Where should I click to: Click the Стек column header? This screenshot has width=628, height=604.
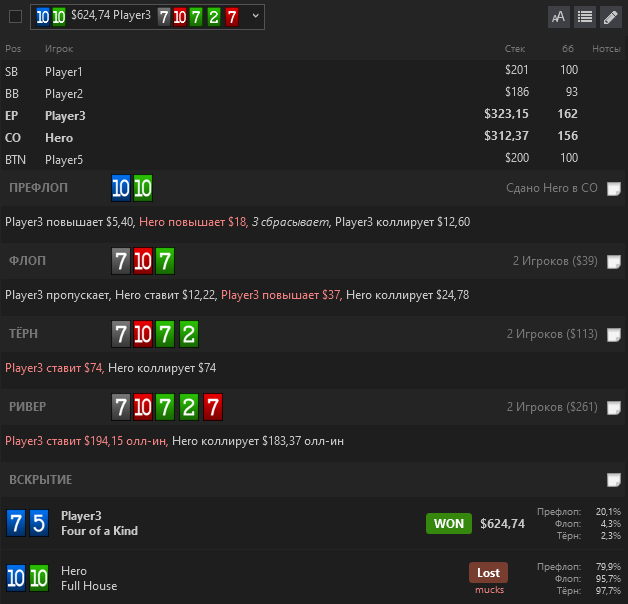(515, 49)
